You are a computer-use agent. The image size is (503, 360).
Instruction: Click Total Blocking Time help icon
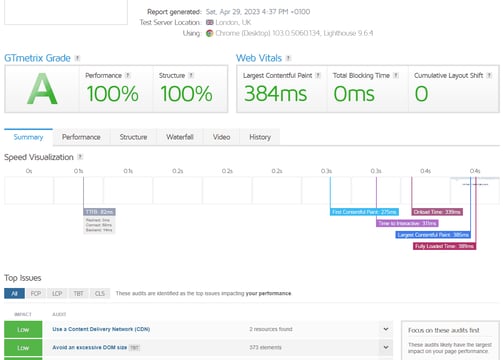(x=396, y=75)
